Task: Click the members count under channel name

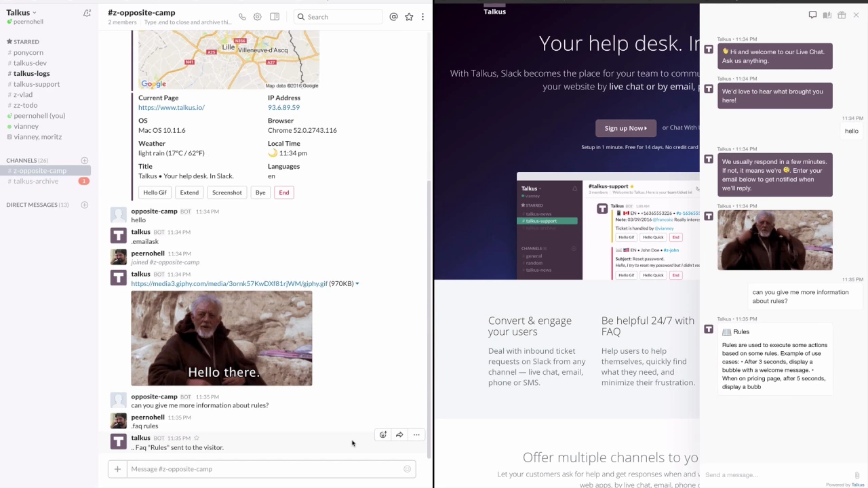Action: point(122,22)
